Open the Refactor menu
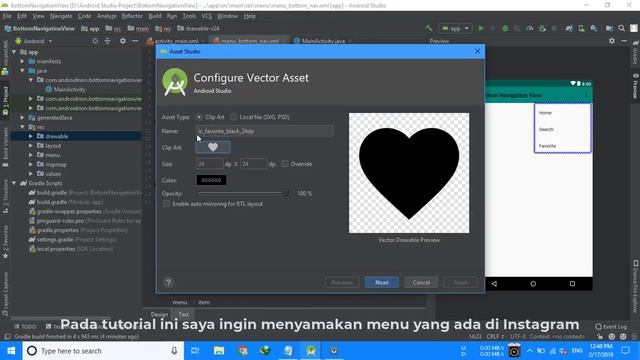This screenshot has width=640, height=360. [x=132, y=16]
